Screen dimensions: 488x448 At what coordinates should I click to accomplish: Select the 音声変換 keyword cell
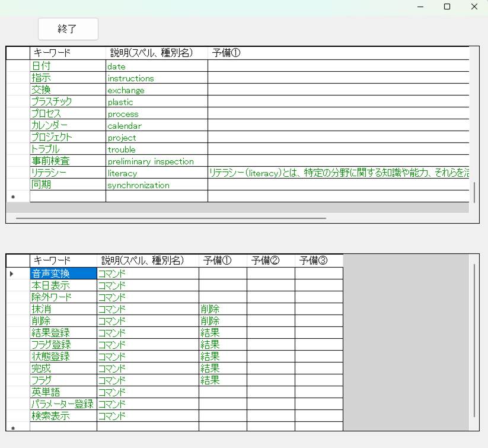pos(63,274)
